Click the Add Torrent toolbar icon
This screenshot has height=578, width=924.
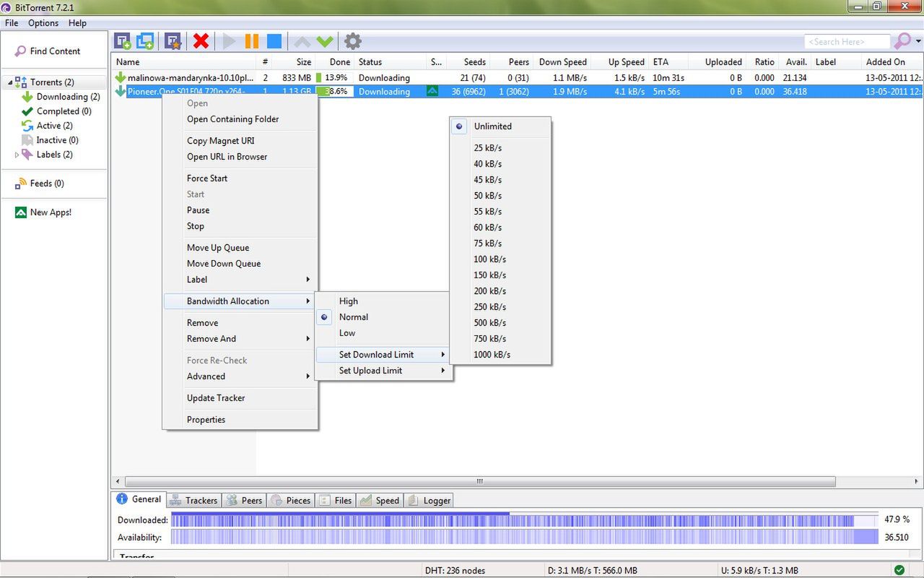[123, 41]
